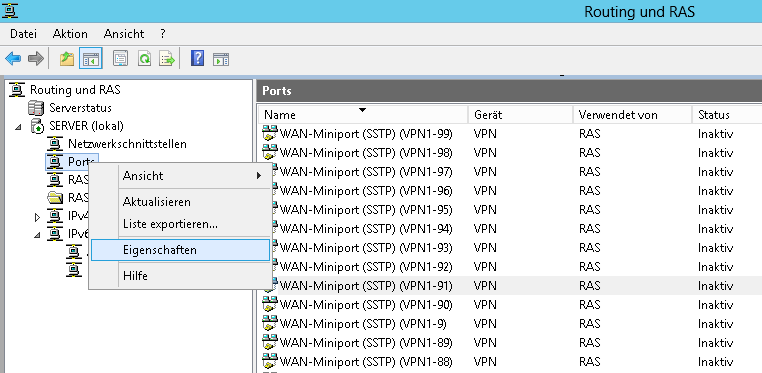
Task: Select the Routing und RAS root tree item
Action: (75, 90)
